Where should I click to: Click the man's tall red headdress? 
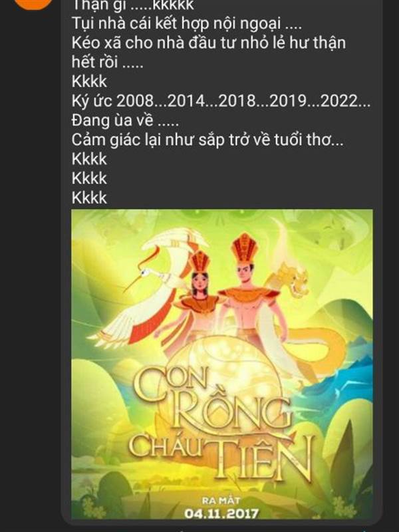[245, 247]
